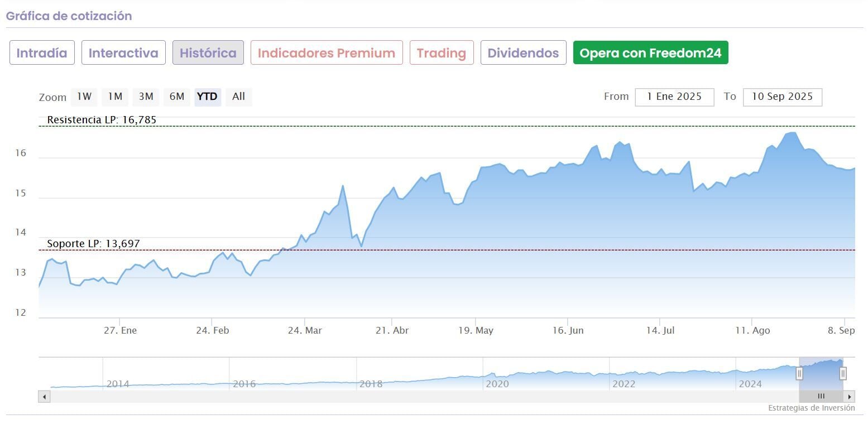Choose the 3M zoom option

point(146,97)
